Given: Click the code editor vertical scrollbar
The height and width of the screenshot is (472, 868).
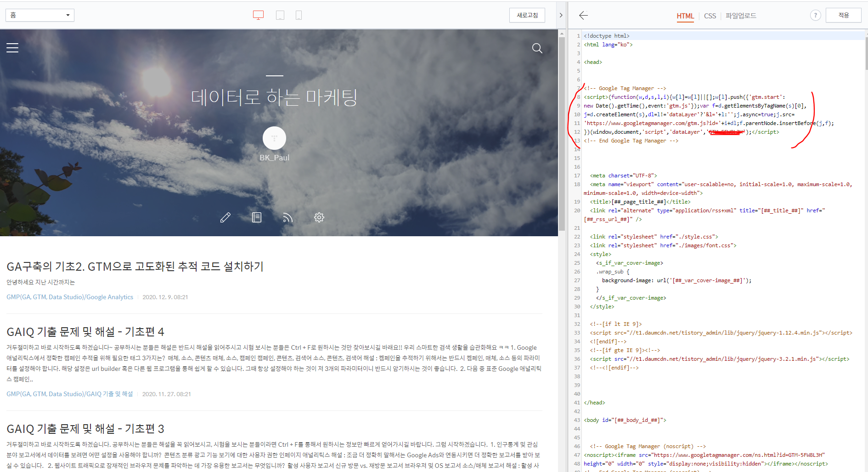Looking at the screenshot, I should point(866,53).
